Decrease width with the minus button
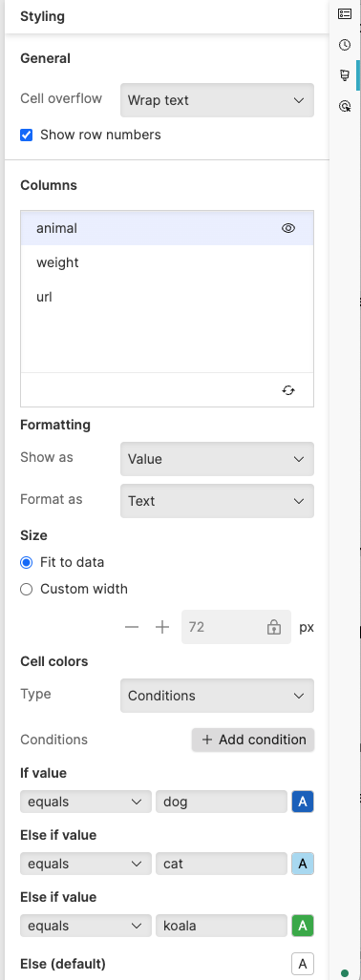 (132, 627)
